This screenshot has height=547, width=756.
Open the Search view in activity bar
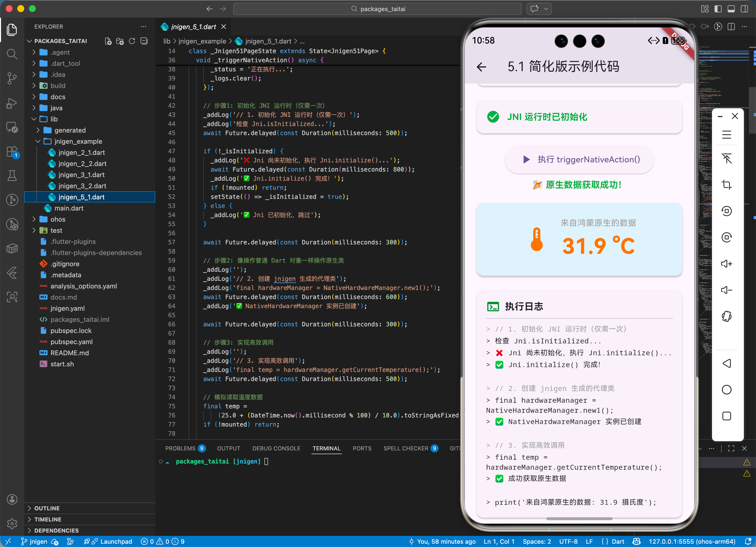point(12,54)
